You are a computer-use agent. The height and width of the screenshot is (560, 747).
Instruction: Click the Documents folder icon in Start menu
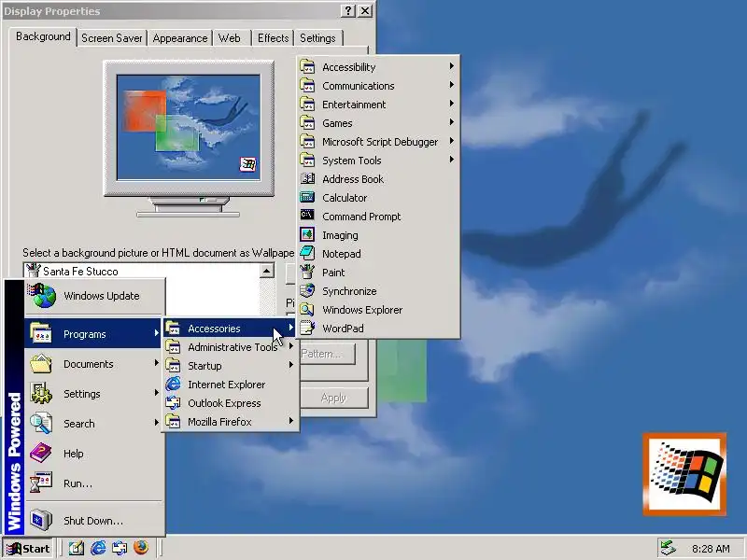[x=41, y=364]
